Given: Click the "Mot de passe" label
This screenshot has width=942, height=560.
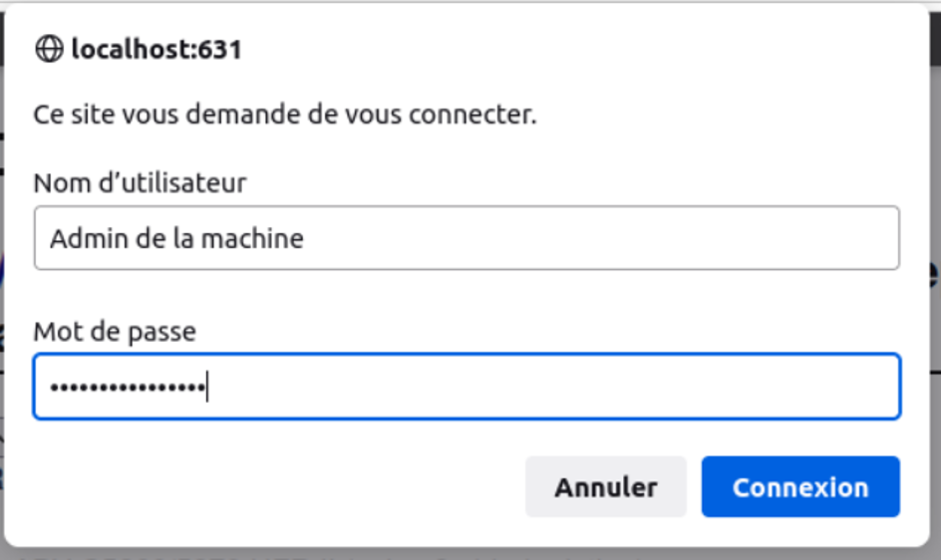Looking at the screenshot, I should click(115, 331).
